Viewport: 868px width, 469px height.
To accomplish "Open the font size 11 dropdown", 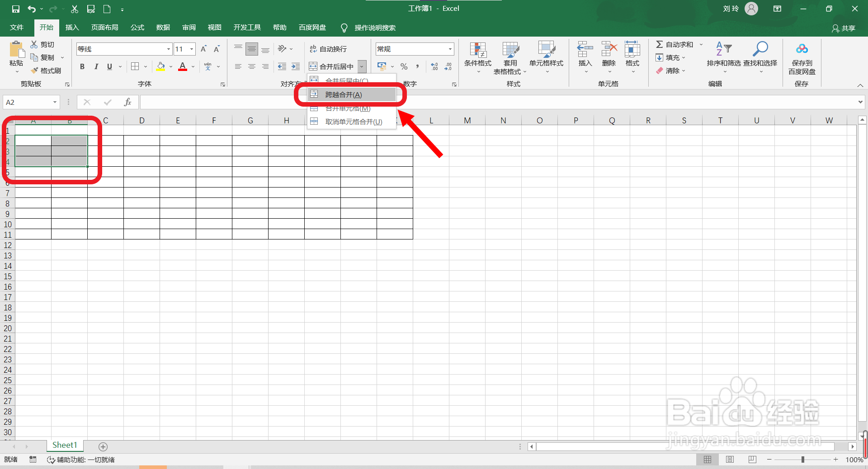I will click(192, 49).
